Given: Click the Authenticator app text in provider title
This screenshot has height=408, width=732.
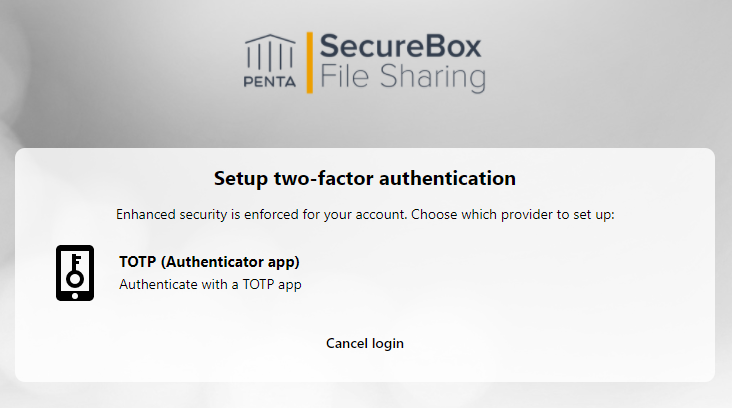Looking at the screenshot, I should pos(230,262).
